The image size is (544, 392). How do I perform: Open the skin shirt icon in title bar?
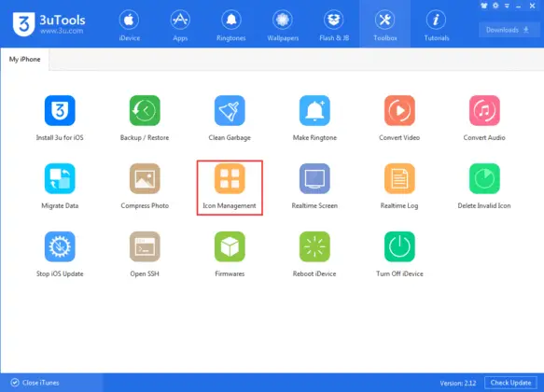coord(484,6)
